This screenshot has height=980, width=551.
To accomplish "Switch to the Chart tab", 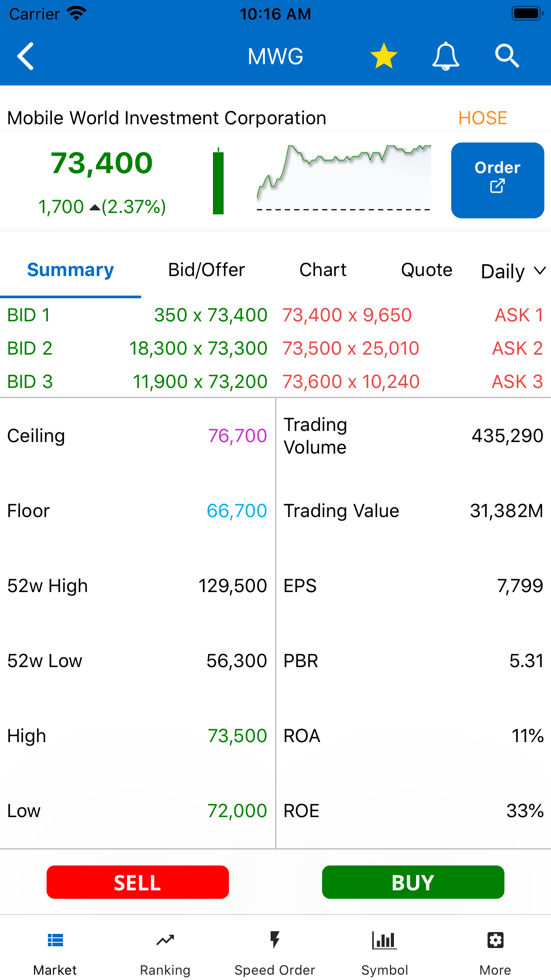I will point(323,270).
